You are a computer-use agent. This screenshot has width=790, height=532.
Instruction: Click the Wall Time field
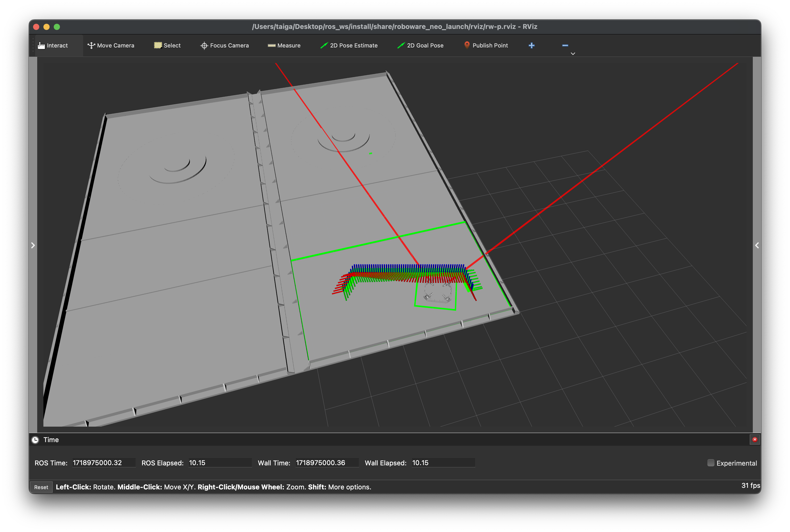point(327,463)
